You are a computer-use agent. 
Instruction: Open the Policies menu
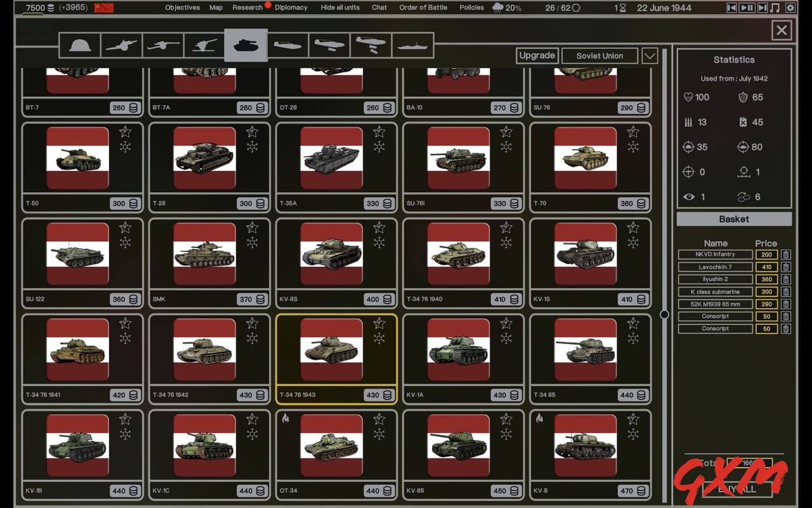tap(471, 8)
